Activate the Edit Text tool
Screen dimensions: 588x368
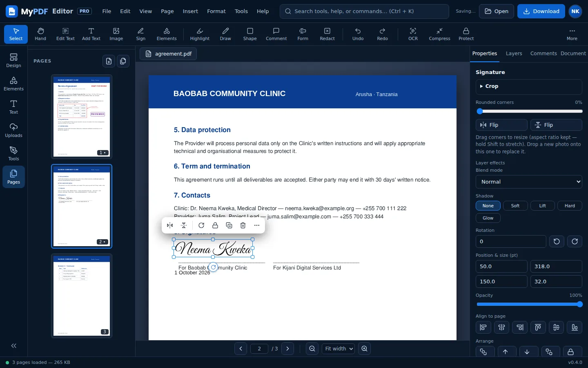(x=65, y=34)
